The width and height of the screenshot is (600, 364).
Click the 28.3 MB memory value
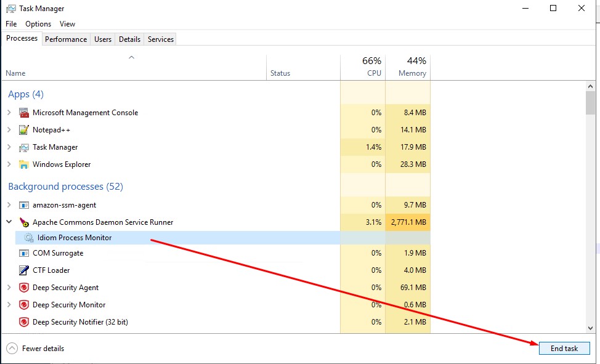click(413, 164)
